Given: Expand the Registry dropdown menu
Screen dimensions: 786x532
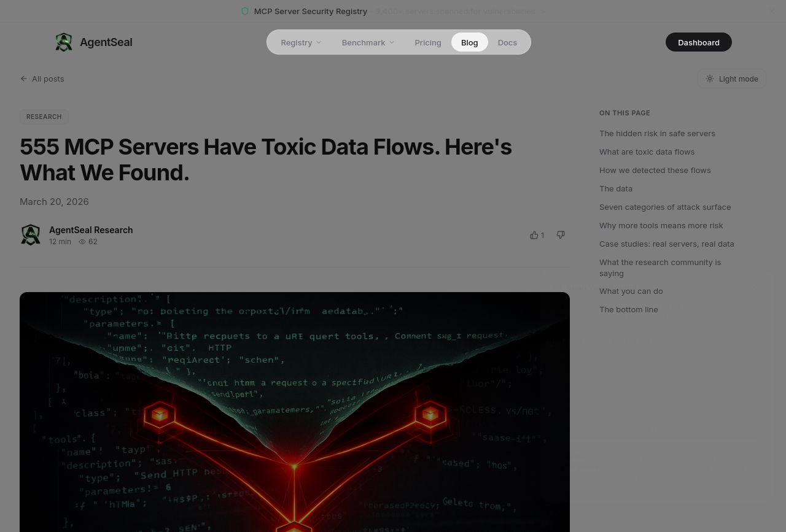Looking at the screenshot, I should [x=301, y=42].
